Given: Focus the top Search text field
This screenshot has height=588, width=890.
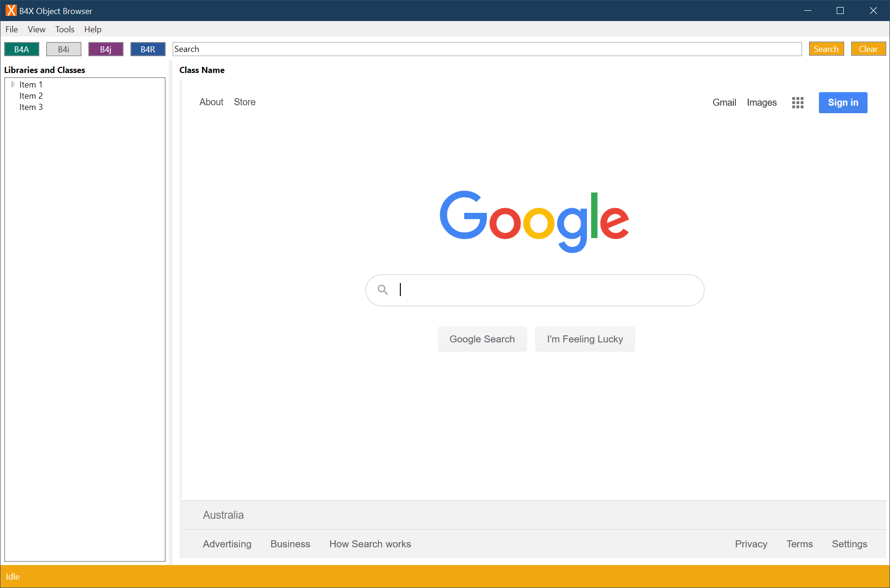Looking at the screenshot, I should [x=487, y=49].
